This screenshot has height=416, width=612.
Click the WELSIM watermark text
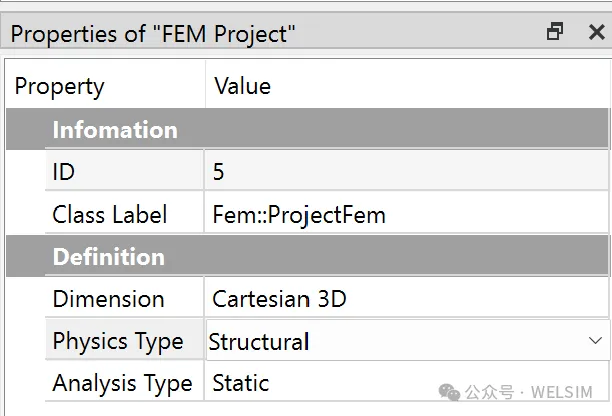pos(562,392)
